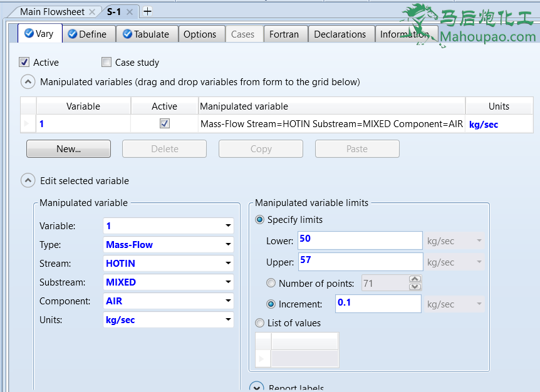Close the S-1 tab
This screenshot has width=540, height=392.
tap(130, 12)
